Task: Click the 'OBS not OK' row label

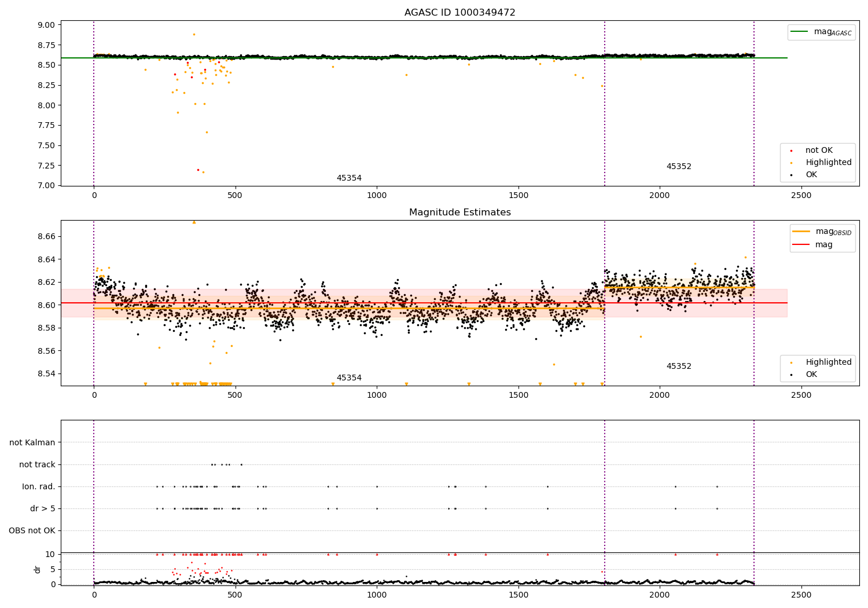Action: coord(32,531)
